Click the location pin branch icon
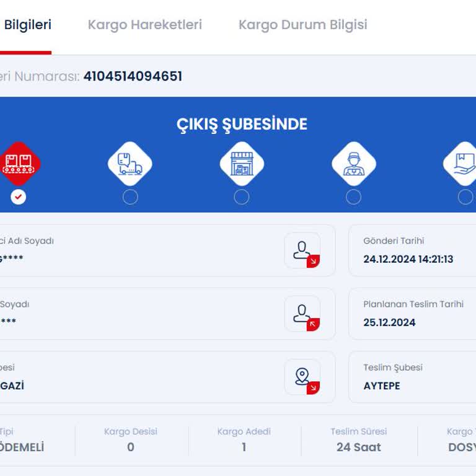 pyautogui.click(x=302, y=377)
